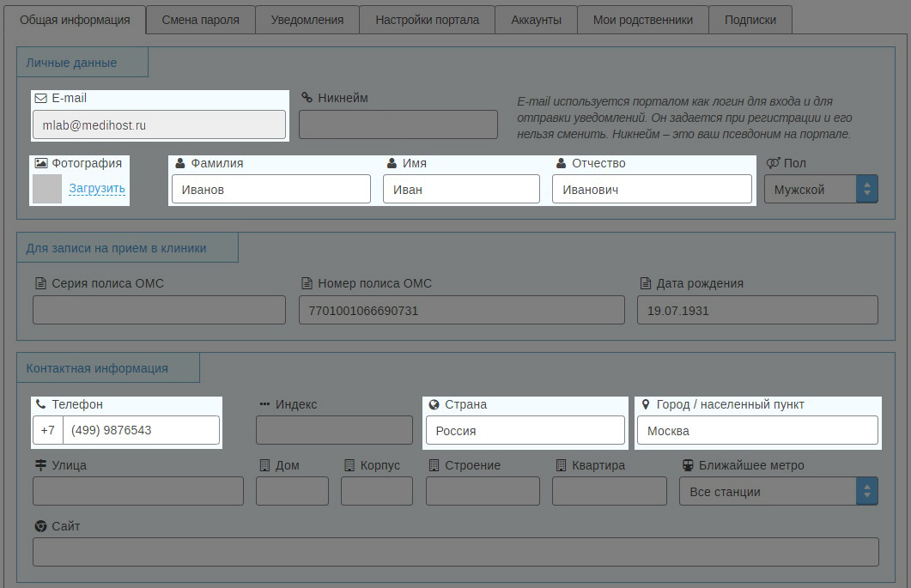The width and height of the screenshot is (911, 588).
Task: Switch to the Смена пароля tab
Action: click(x=200, y=20)
